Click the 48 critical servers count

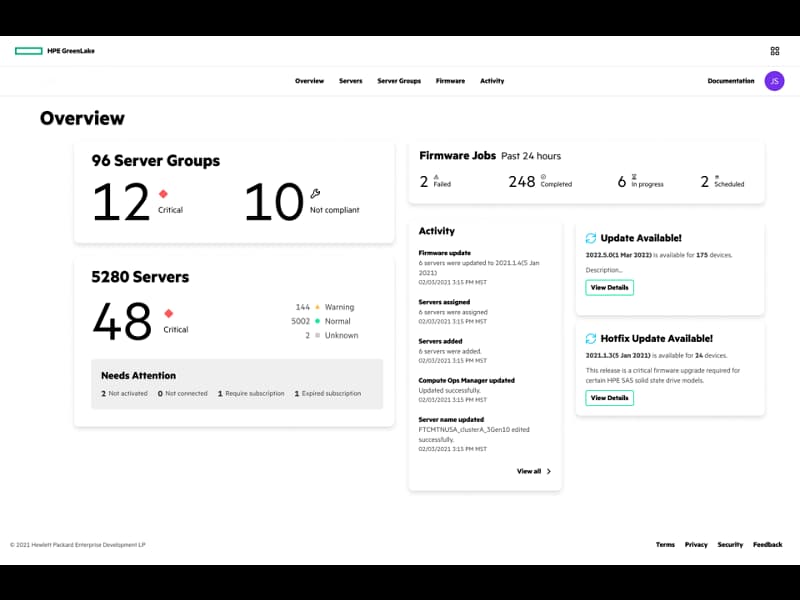pos(122,321)
